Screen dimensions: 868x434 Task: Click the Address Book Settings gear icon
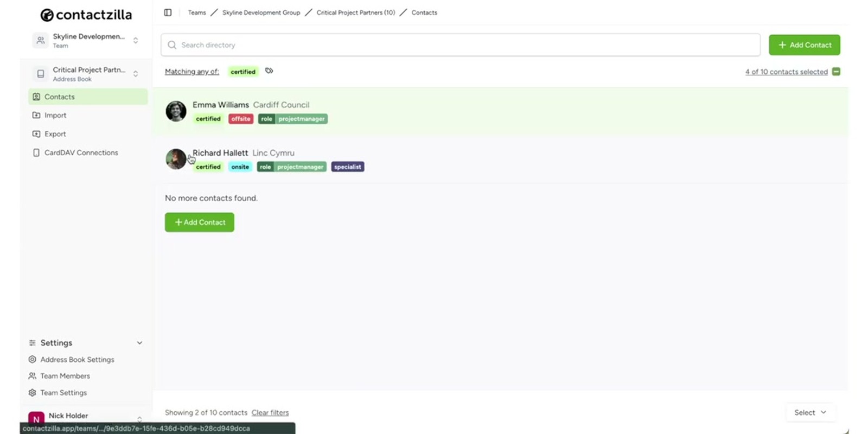(33, 360)
